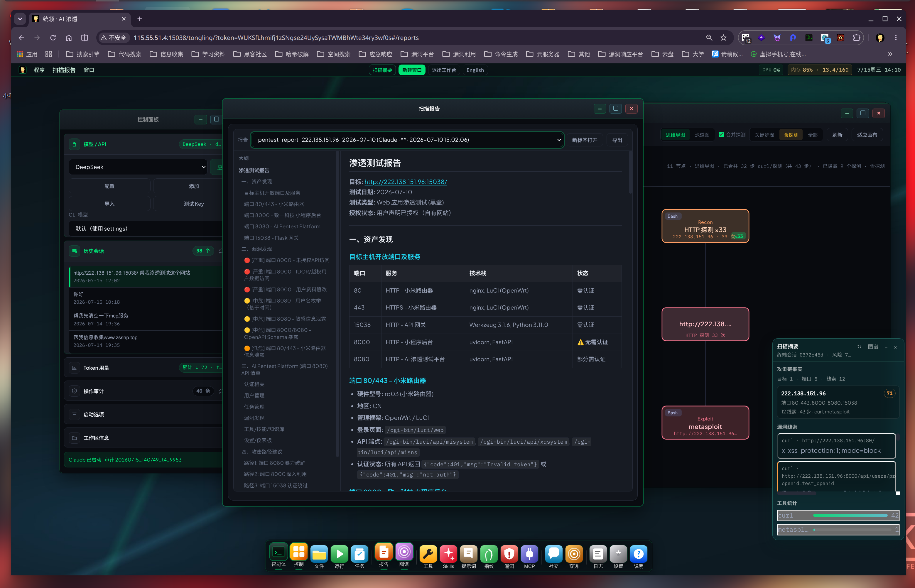Switch view to 泳道图
Screen dimensions: 915x588
pos(702,135)
